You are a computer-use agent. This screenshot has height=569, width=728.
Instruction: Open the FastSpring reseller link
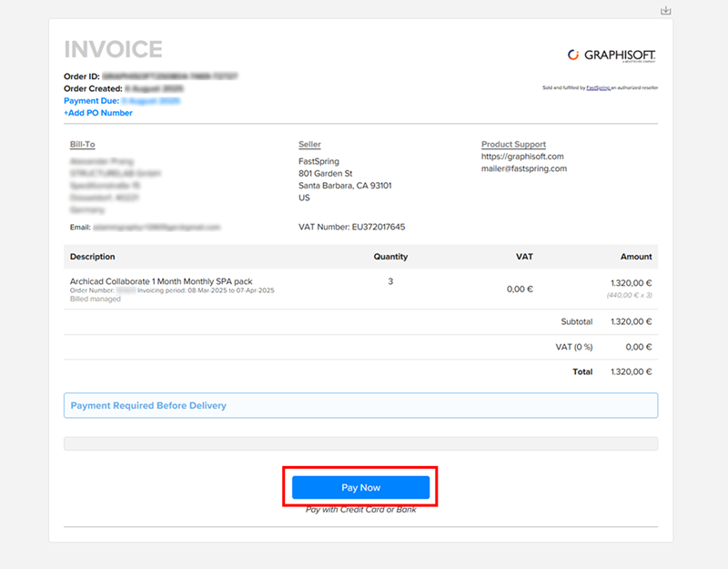[598, 87]
